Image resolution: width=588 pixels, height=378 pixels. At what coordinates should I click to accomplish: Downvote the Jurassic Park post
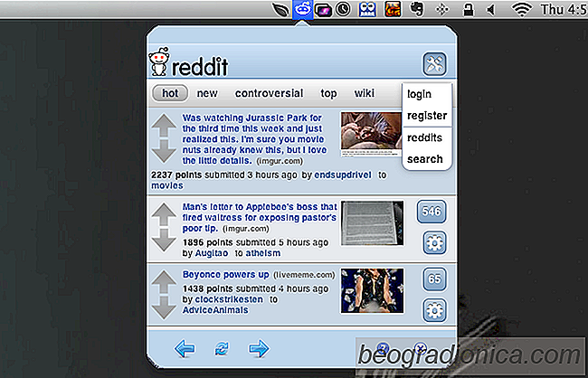pyautogui.click(x=164, y=151)
